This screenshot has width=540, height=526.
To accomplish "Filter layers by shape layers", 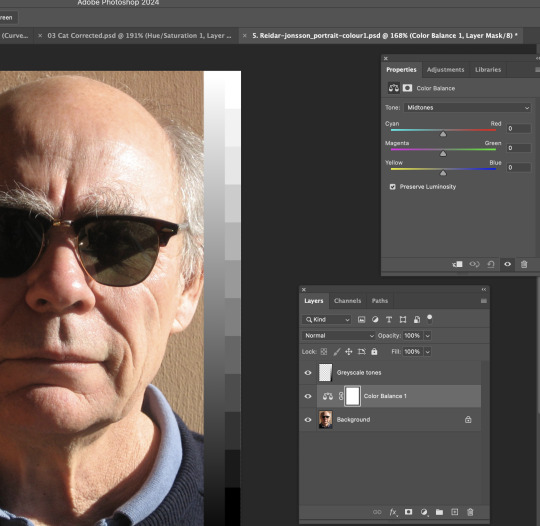I will coord(403,320).
